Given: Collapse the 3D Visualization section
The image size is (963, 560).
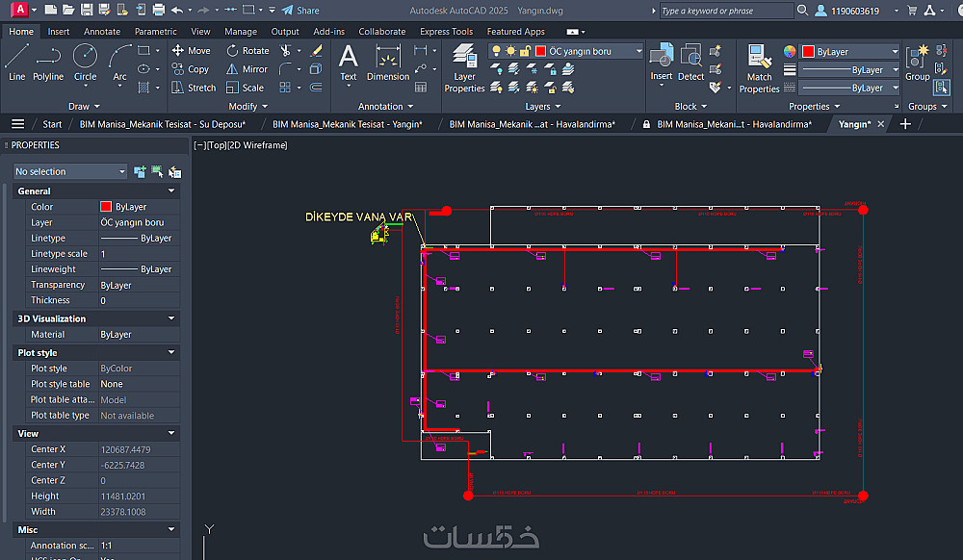Looking at the screenshot, I should (x=171, y=318).
